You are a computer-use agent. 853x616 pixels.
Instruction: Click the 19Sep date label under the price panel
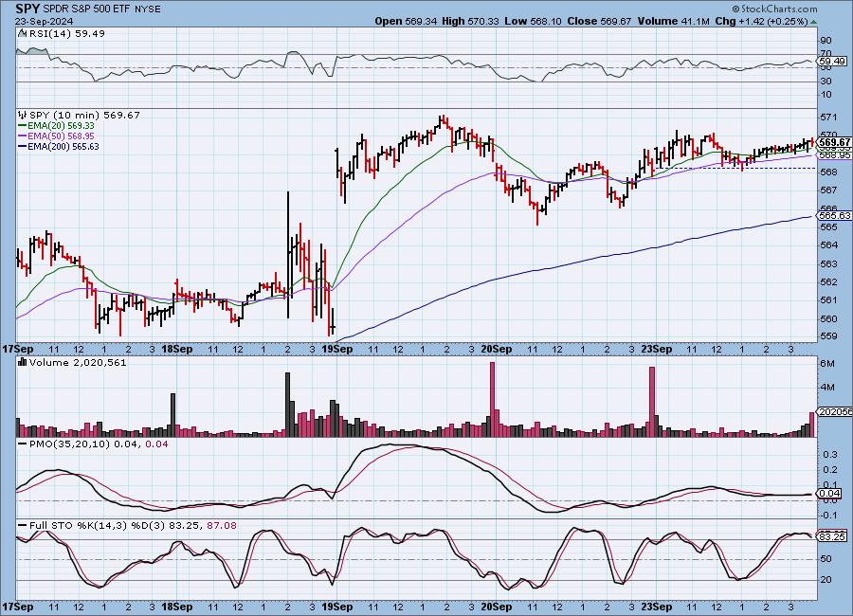[x=336, y=349]
